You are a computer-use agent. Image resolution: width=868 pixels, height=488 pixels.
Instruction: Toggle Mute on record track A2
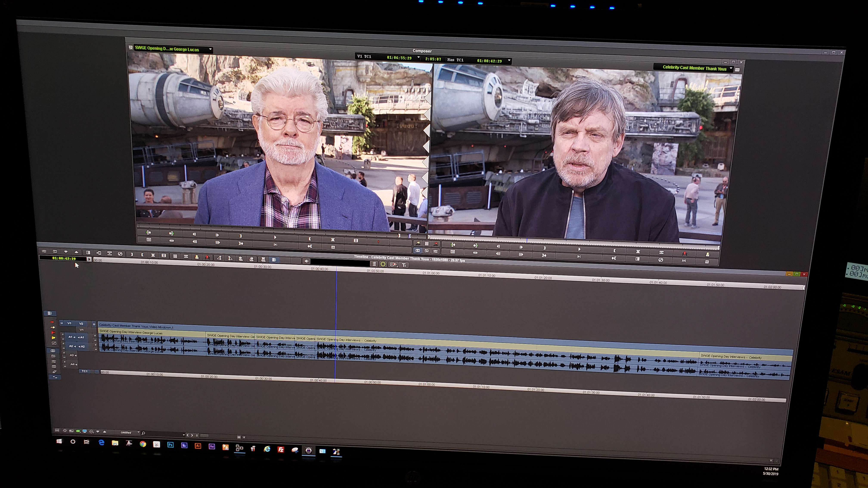click(96, 349)
